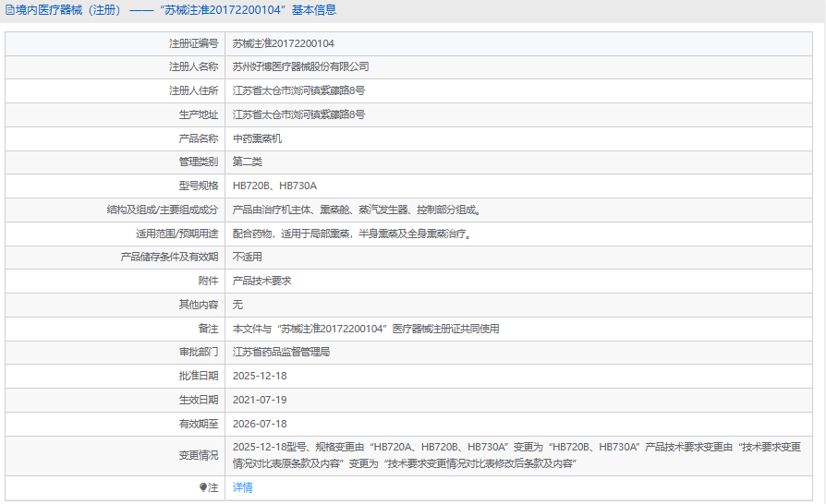Image resolution: width=826 pixels, height=504 pixels.
Task: Click the 有效期至 label cell
Action: point(115,424)
